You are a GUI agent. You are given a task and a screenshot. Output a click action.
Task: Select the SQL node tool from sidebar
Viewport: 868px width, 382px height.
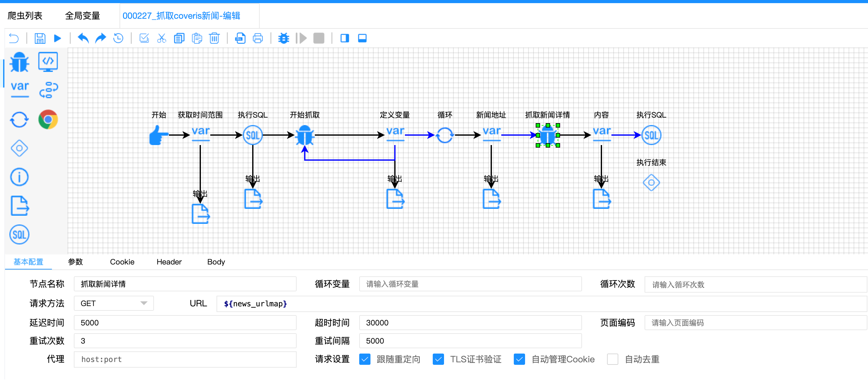click(x=19, y=234)
